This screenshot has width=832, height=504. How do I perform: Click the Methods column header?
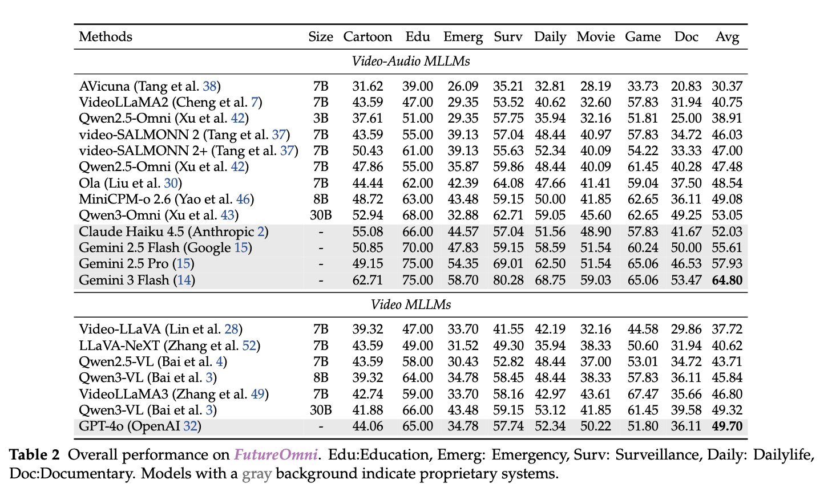tap(106, 36)
